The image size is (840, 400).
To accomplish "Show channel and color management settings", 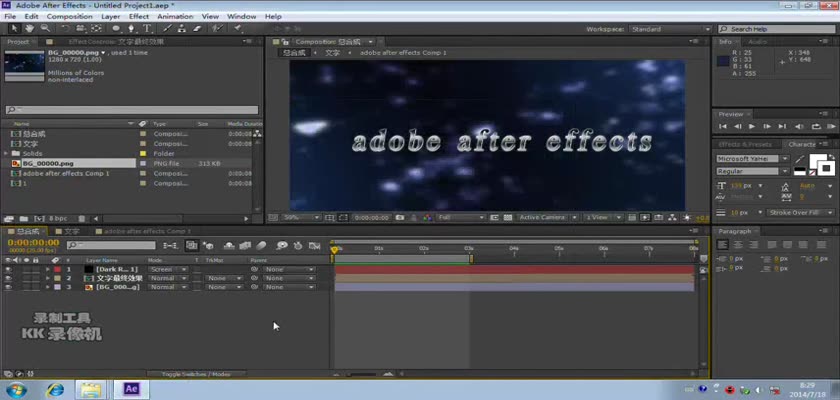I will coord(427,217).
